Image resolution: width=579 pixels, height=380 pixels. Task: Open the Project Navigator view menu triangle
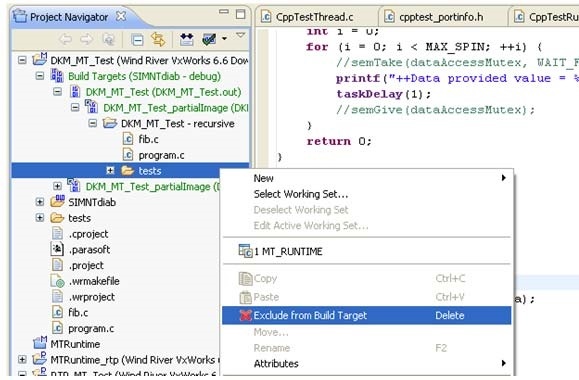point(241,35)
